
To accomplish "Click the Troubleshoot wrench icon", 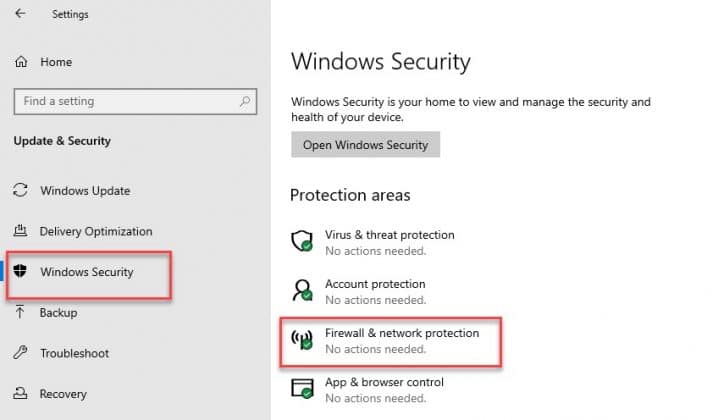I will tap(20, 353).
